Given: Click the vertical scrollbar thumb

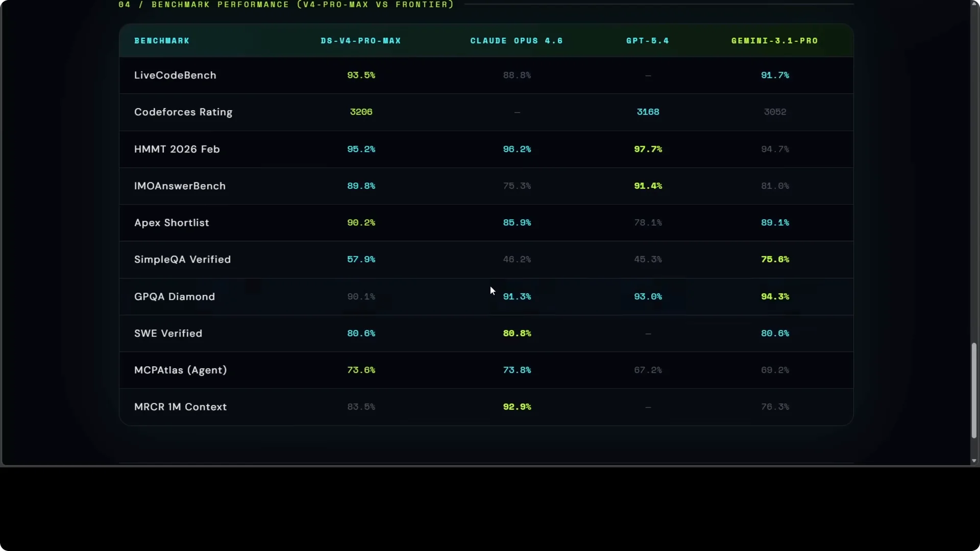Looking at the screenshot, I should (x=974, y=390).
